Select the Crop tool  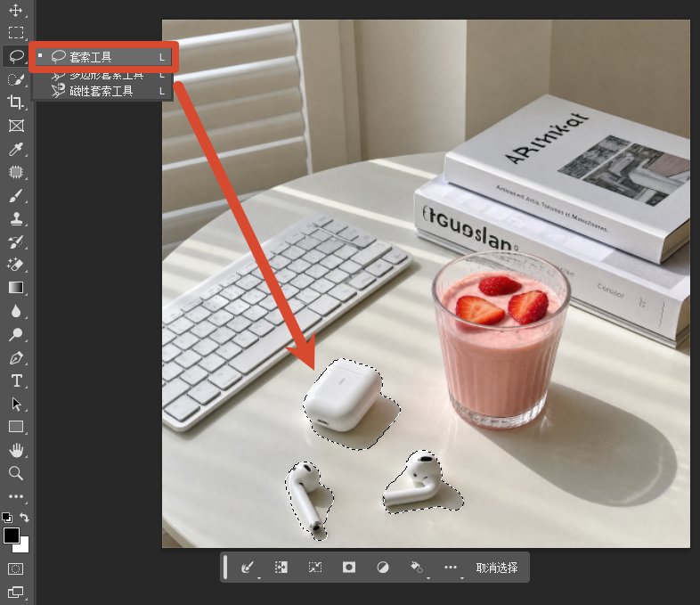click(x=16, y=102)
